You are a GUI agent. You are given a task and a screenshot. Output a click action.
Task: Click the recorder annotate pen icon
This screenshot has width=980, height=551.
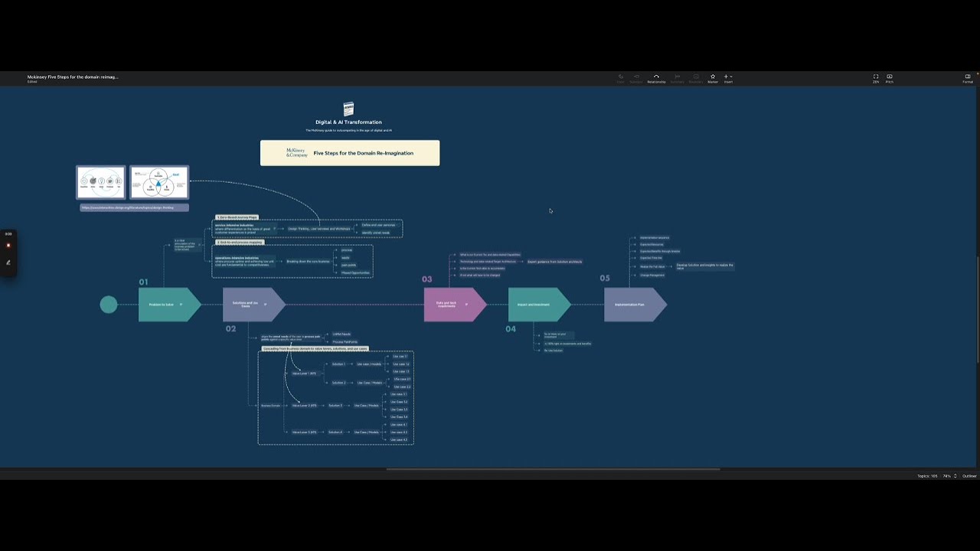tap(8, 262)
